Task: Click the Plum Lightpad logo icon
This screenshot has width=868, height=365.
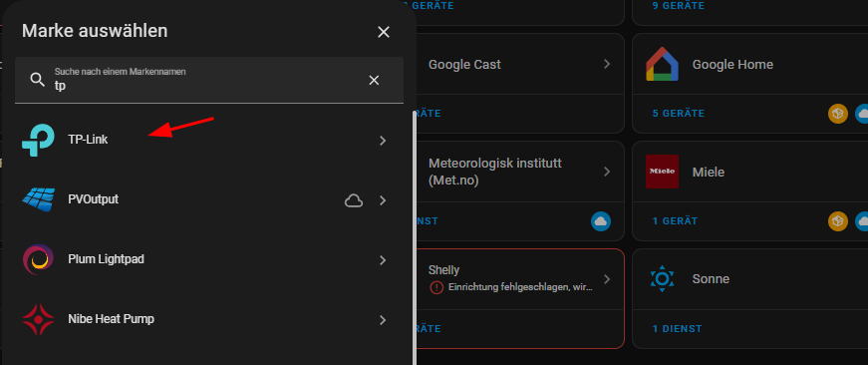Action: [x=38, y=259]
